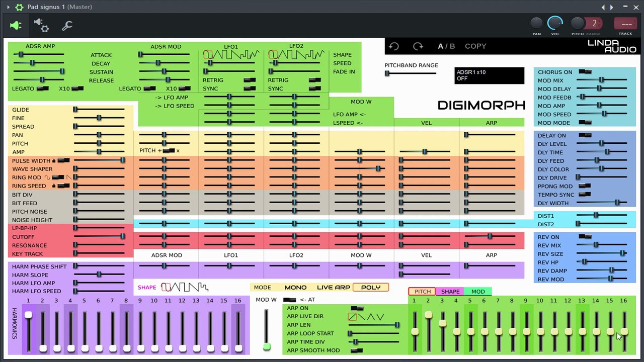Select the sine shape for LFO2
The image size is (644, 362).
(x=273, y=54)
